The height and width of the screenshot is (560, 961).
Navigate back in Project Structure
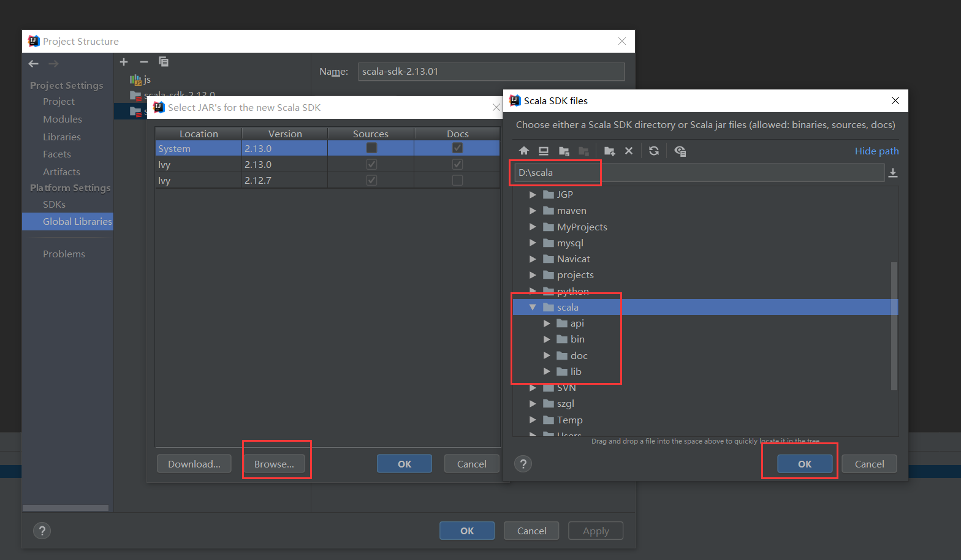(34, 64)
